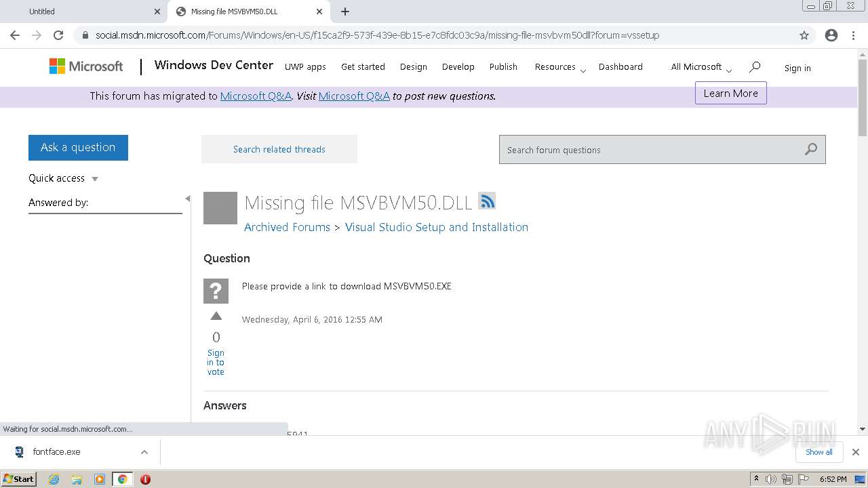The height and width of the screenshot is (488, 868).
Task: Open the Dashboard menu item
Action: [x=620, y=66]
